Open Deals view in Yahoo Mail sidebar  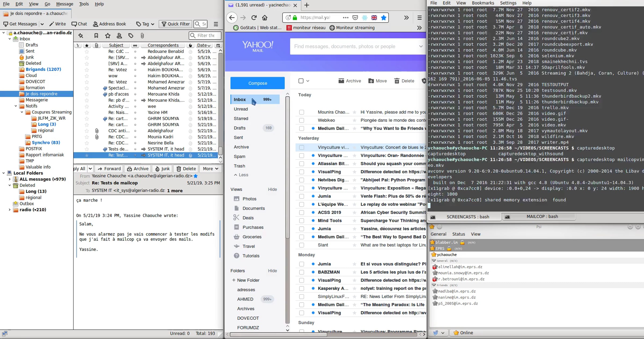pos(248,218)
